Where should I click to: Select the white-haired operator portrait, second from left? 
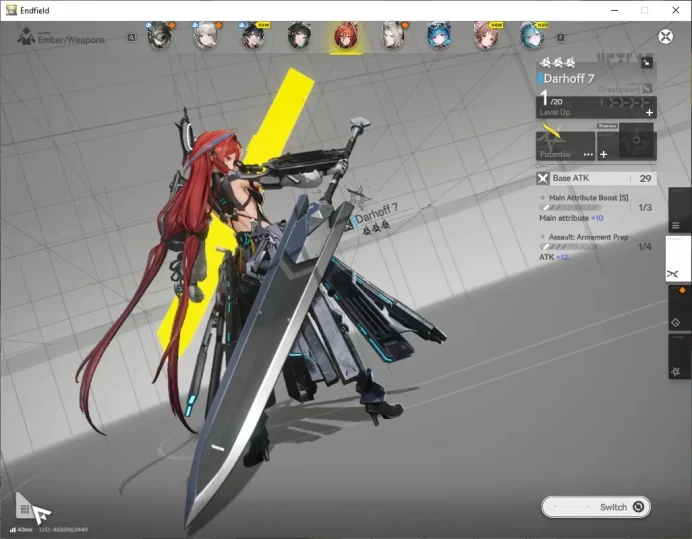pos(206,36)
